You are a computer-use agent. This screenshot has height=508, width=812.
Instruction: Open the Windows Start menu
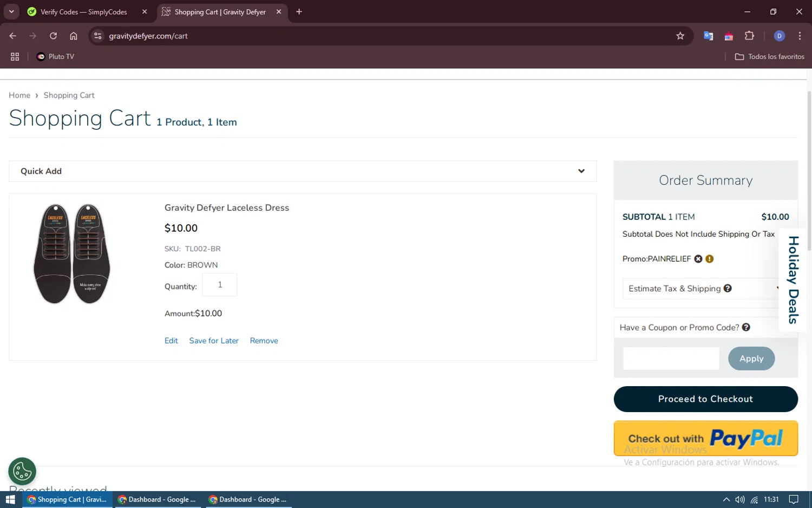click(10, 499)
